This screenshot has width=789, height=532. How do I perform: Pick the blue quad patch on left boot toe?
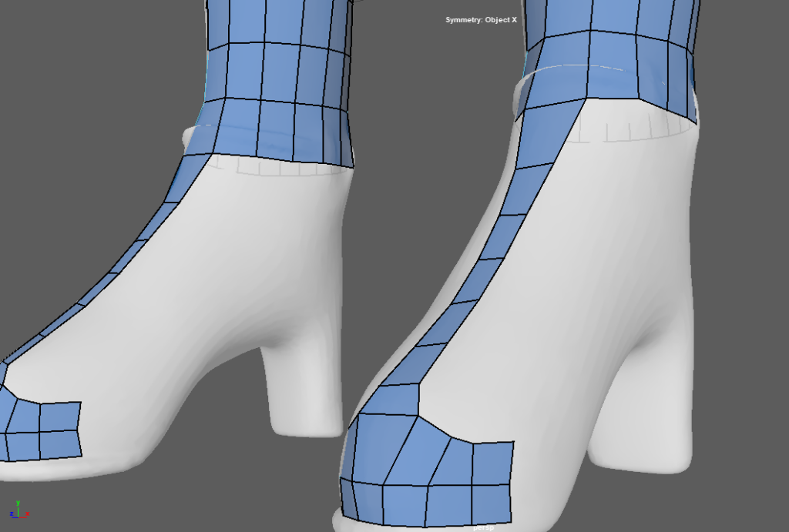42,431
